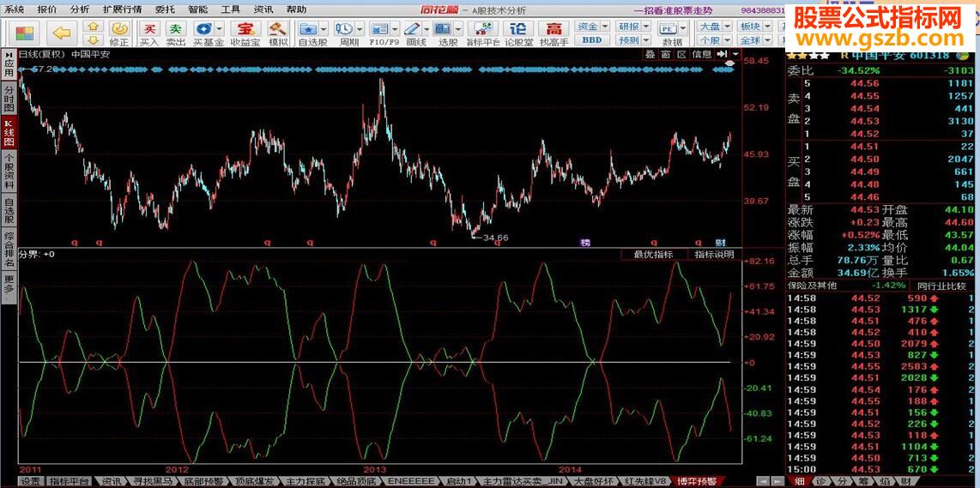Viewport: 980px width, 488px height.
Task: Click the arrow-to-bar icon beside 信息
Action: pos(722,54)
